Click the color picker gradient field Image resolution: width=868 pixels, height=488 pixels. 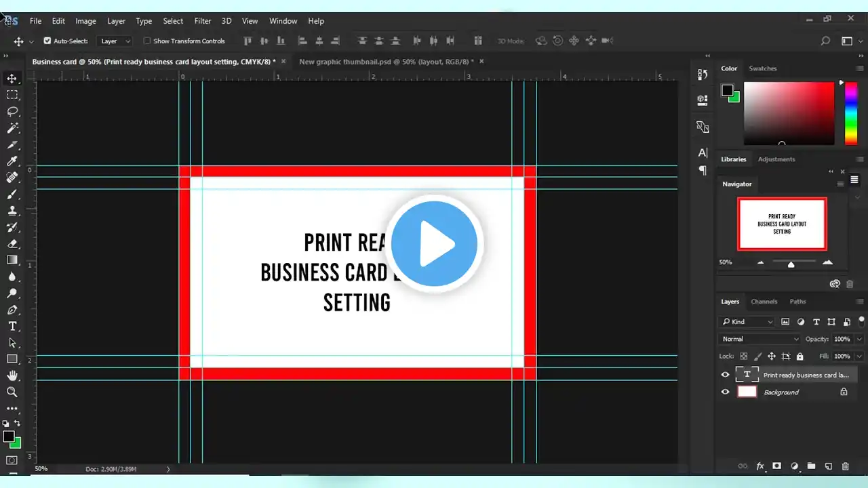(789, 113)
